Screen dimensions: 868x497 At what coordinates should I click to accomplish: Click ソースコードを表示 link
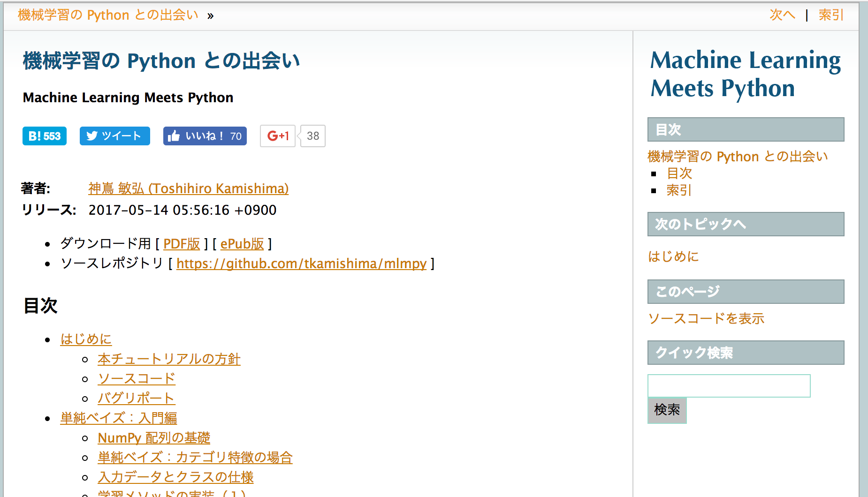coord(706,318)
